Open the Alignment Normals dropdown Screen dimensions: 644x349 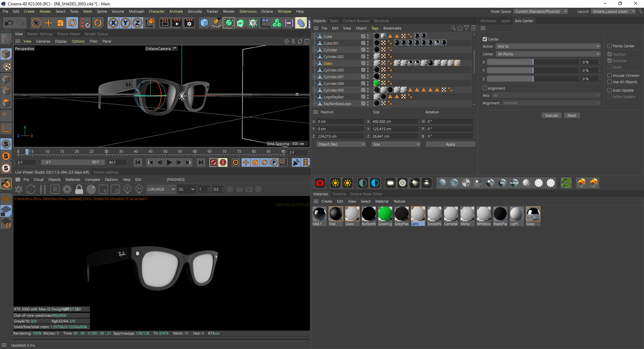tap(551, 103)
